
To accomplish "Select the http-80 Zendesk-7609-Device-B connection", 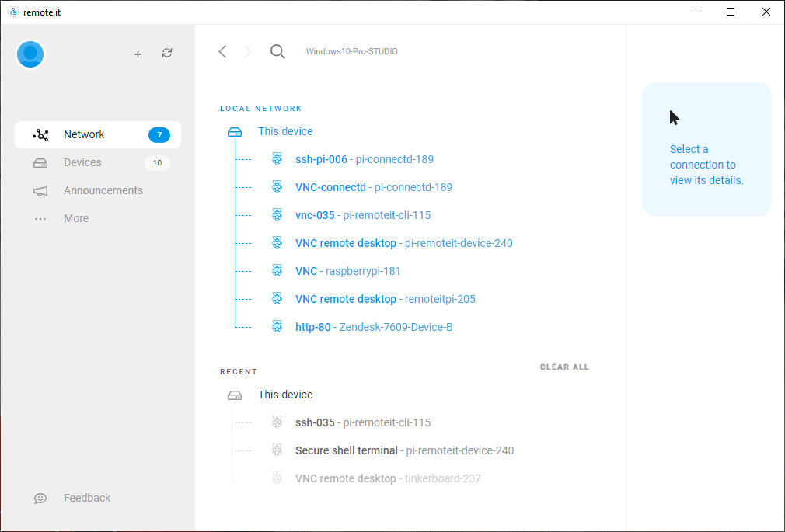I will pyautogui.click(x=374, y=327).
